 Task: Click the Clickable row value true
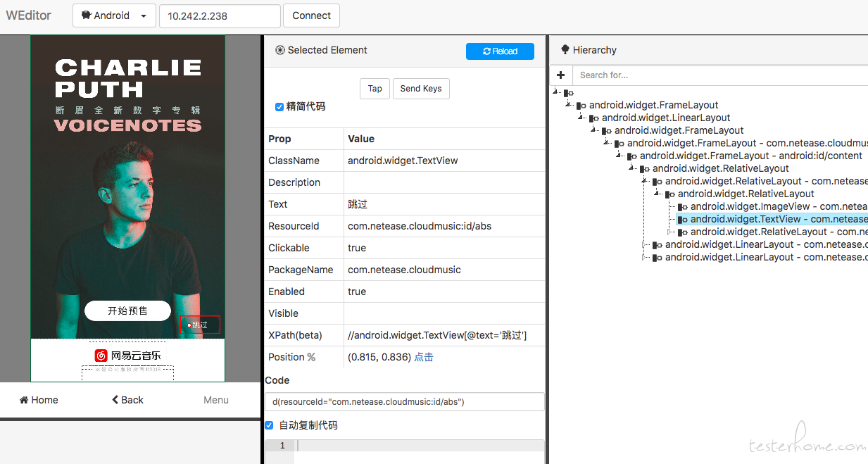(357, 248)
